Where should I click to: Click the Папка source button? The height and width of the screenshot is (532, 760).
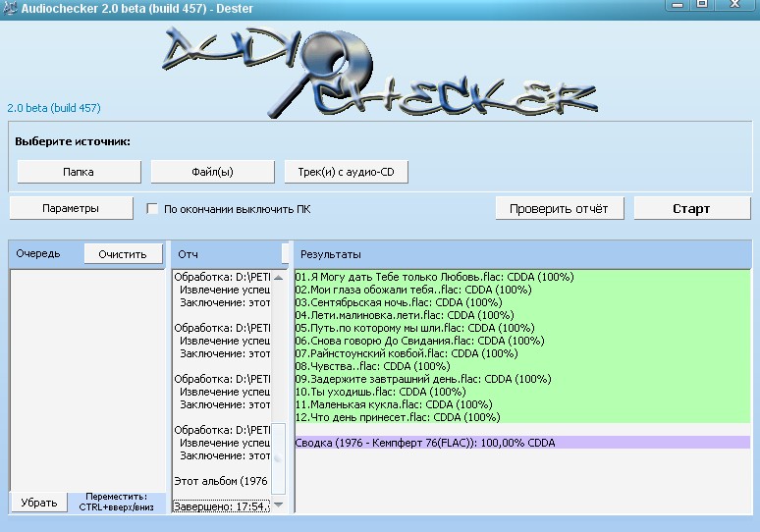point(79,172)
